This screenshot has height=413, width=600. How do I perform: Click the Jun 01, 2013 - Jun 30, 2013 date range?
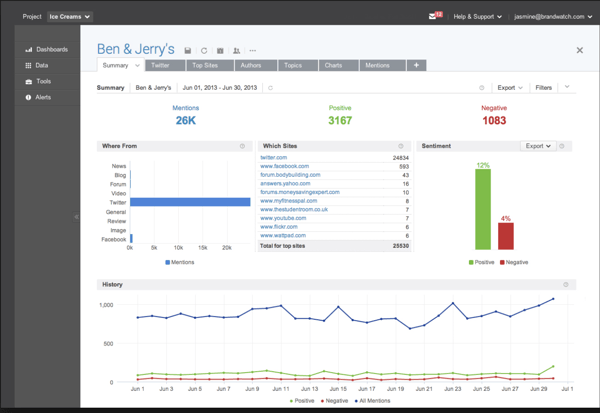click(220, 88)
